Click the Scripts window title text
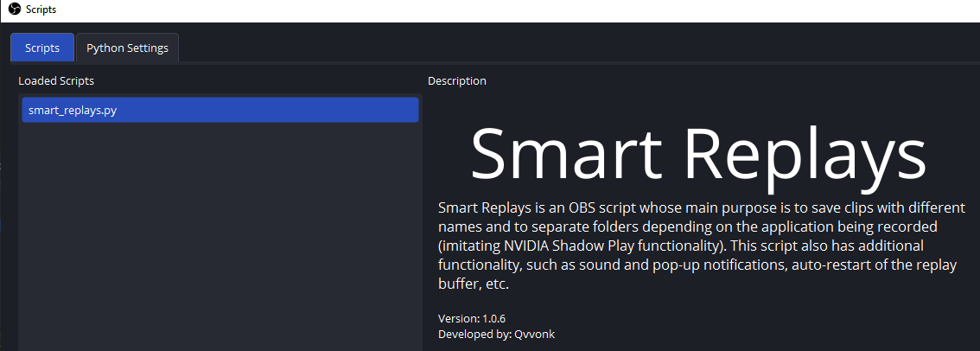The image size is (980, 351). coord(41,10)
